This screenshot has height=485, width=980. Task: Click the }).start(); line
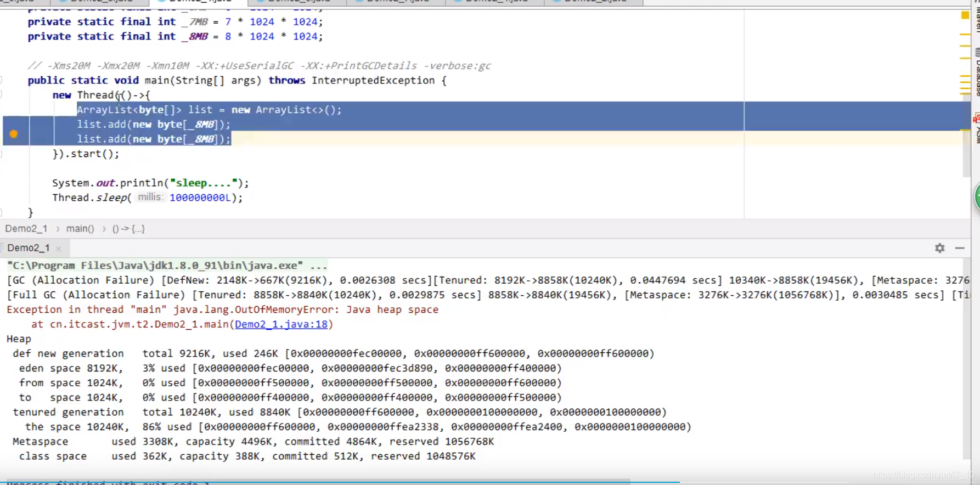[x=86, y=154]
